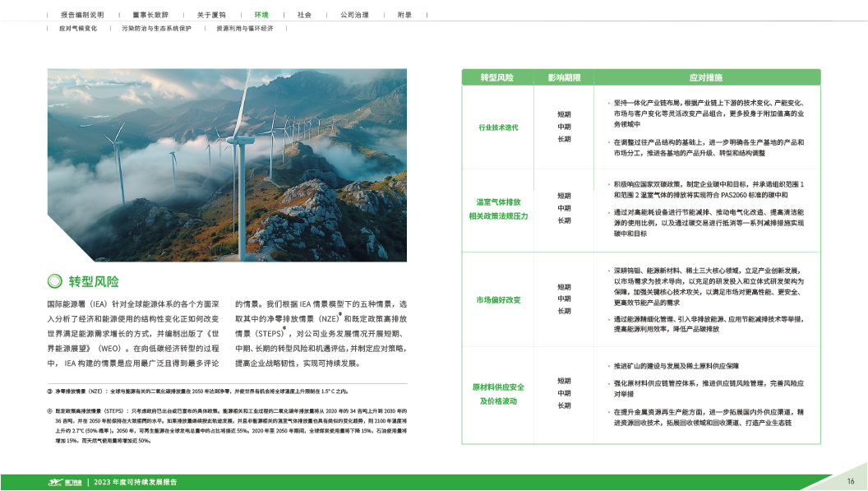This screenshot has height=491, width=868.
Task: Click the first footnote bullet for 净零排放情景
Action: coord(48,390)
